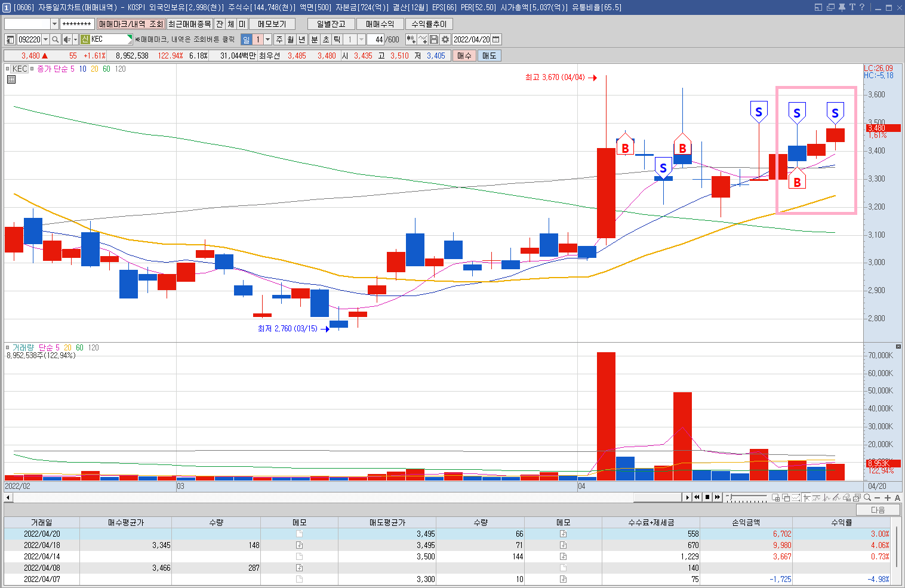
Task: Click 매매마크/내역 조회 button
Action: pyautogui.click(x=131, y=24)
